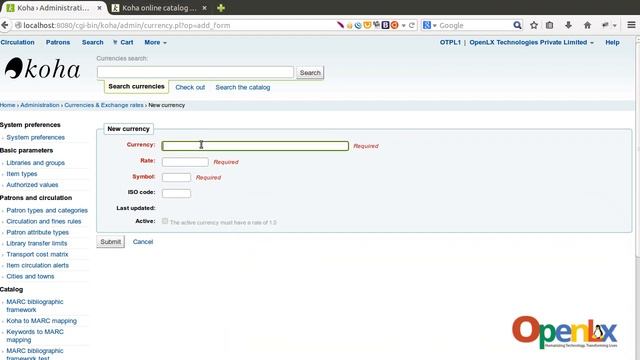The width and height of the screenshot is (640, 360).
Task: Open a new tab with the plus icon
Action: 221,8
